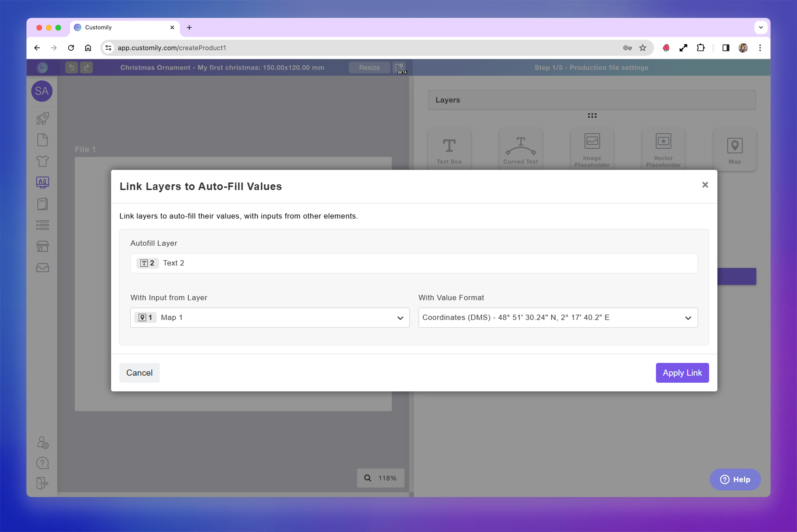Click the rocket icon in left sidebar

click(42, 118)
